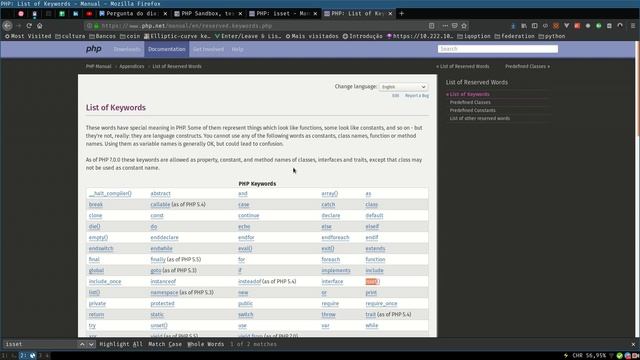This screenshot has width=640, height=360.
Task: Open the Introdução bookmark
Action: point(362,36)
